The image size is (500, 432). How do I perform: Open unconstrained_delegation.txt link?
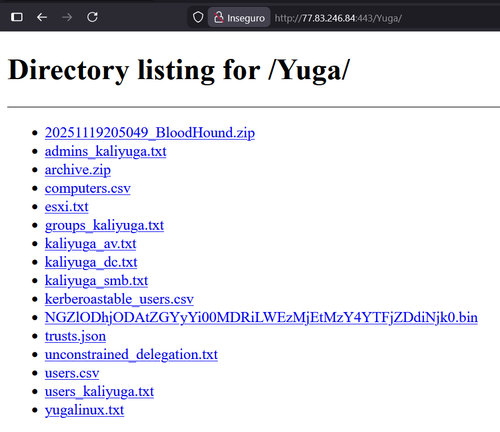pyautogui.click(x=131, y=354)
